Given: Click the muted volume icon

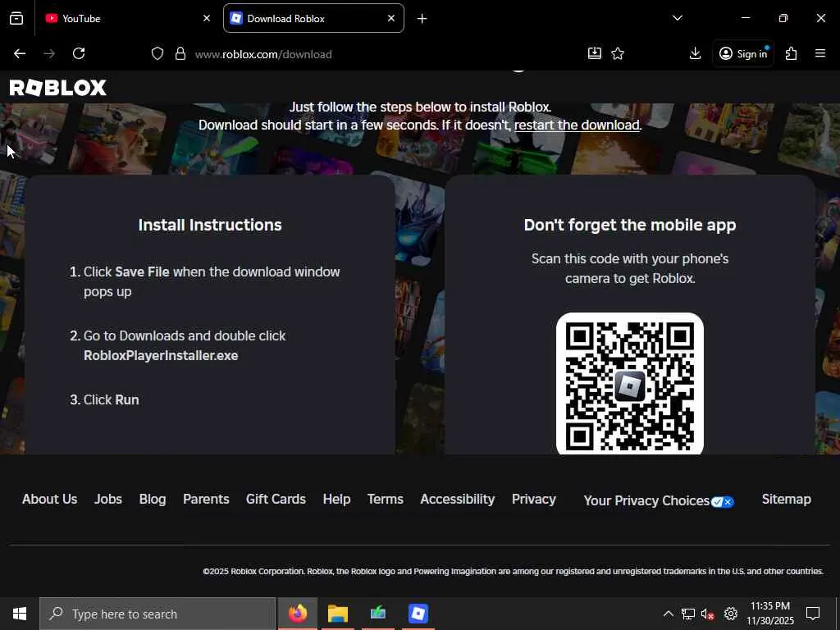Looking at the screenshot, I should pos(708,614).
